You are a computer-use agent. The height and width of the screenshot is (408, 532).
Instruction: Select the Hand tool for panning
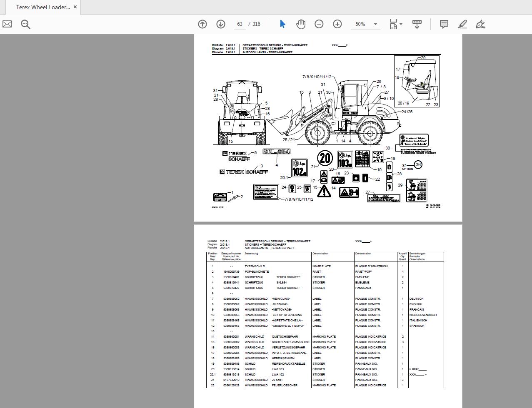click(x=301, y=24)
